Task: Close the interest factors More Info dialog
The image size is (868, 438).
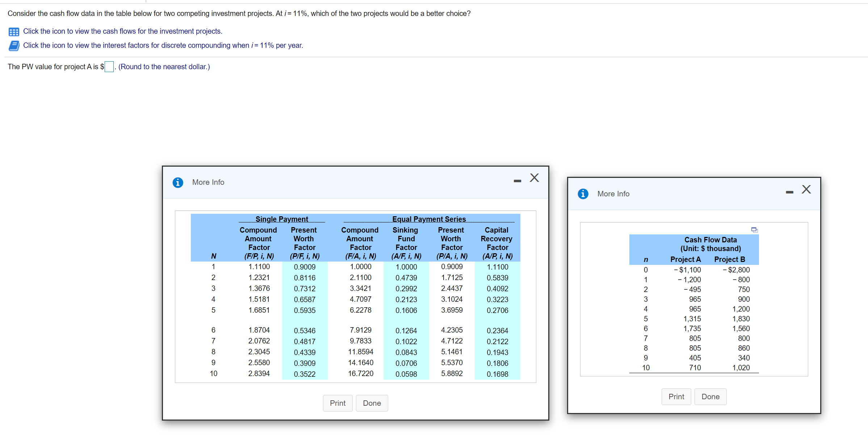Action: tap(534, 178)
